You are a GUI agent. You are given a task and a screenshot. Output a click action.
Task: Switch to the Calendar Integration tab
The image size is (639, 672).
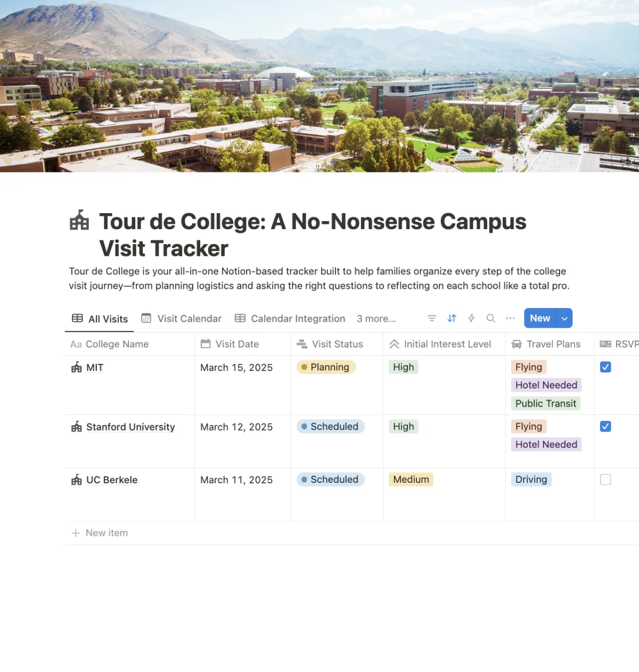coord(290,319)
